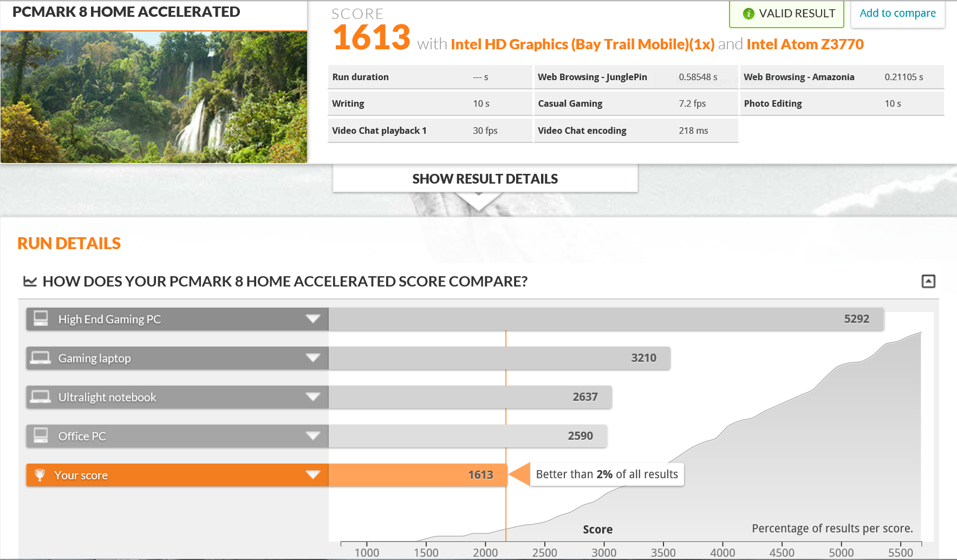Click the Office PC 2590 score bar
957x560 pixels.
coord(468,436)
